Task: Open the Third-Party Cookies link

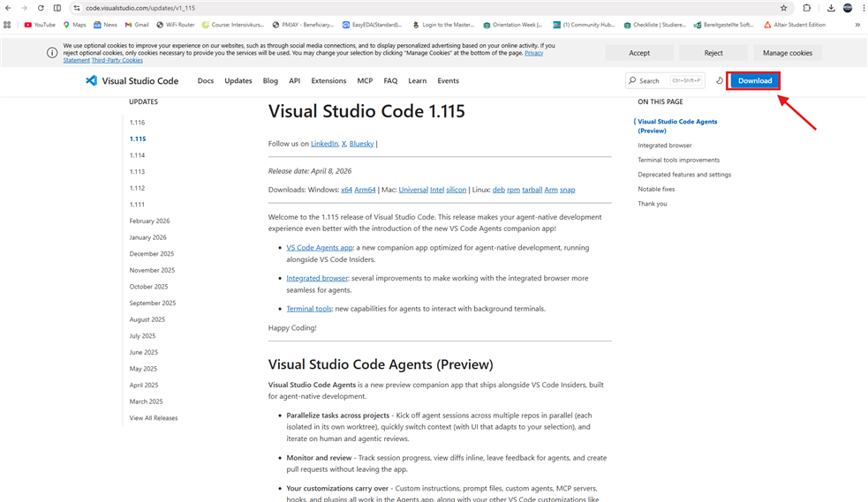Action: point(117,60)
